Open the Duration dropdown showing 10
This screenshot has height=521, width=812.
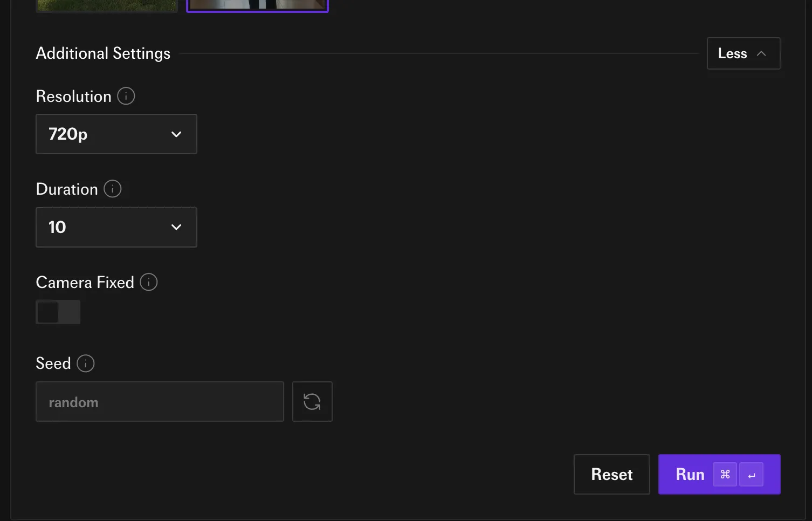tap(116, 227)
